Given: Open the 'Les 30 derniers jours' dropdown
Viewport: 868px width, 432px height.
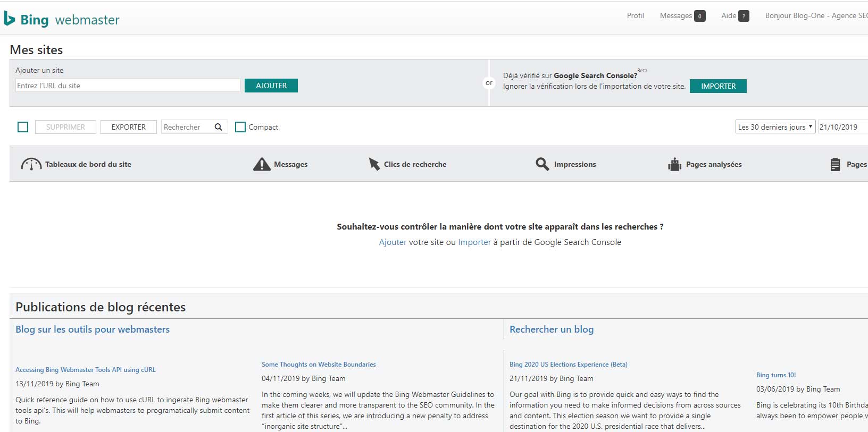Looking at the screenshot, I should (775, 127).
